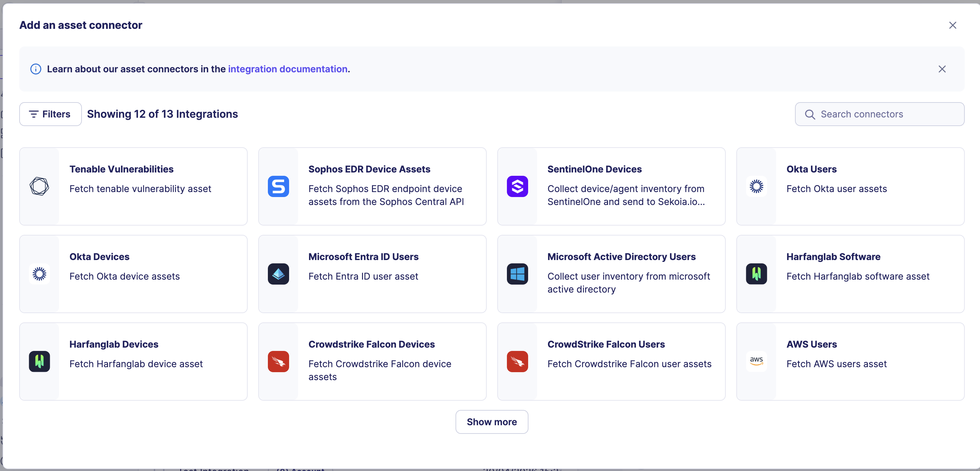Click the Okta Devices logo icon

(39, 274)
